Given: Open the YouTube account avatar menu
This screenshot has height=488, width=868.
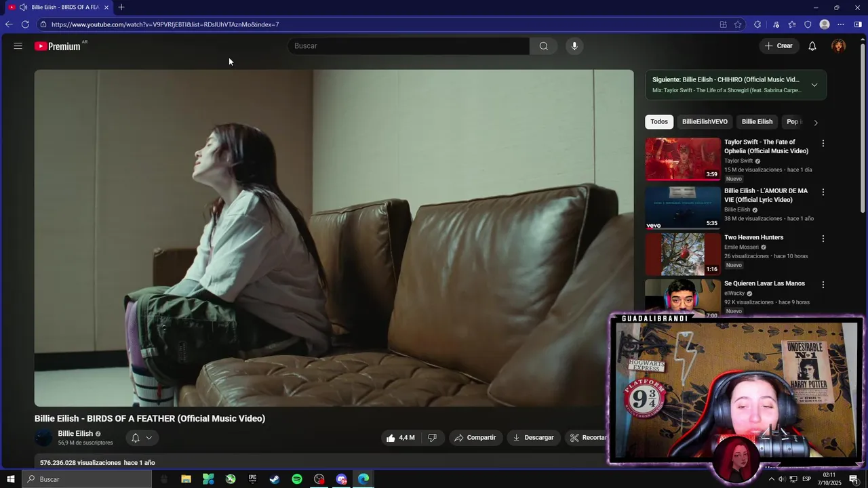Looking at the screenshot, I should click(x=839, y=46).
